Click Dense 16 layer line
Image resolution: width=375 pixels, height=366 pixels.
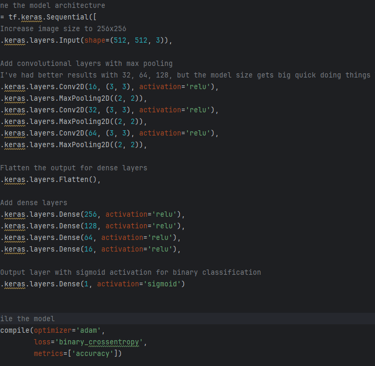(90, 249)
